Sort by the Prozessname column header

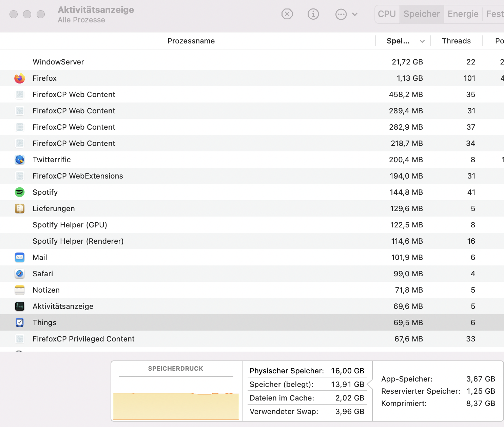click(191, 41)
